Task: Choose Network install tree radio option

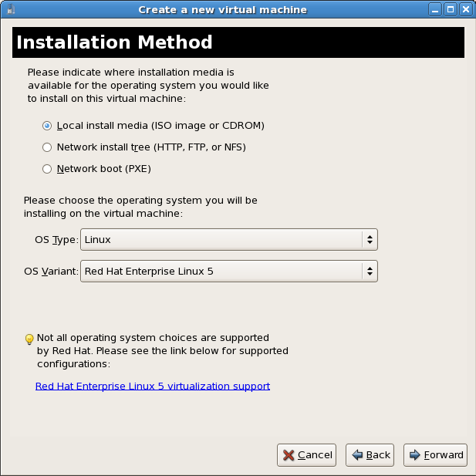Action: coord(48,147)
